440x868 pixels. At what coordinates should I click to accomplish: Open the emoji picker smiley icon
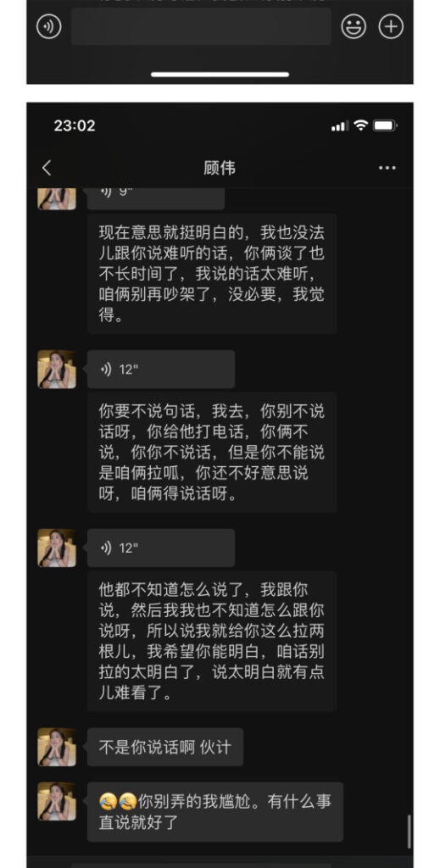coord(354,26)
